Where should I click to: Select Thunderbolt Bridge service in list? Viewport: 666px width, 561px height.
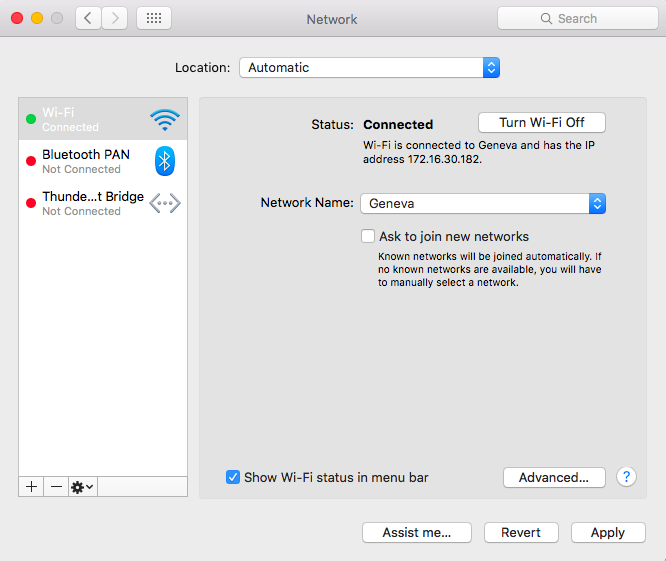[x=92, y=203]
